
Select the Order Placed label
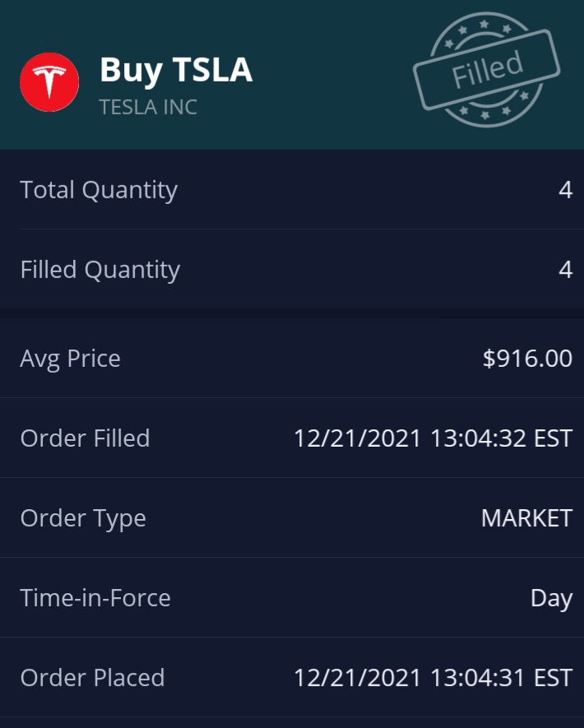[x=92, y=678]
